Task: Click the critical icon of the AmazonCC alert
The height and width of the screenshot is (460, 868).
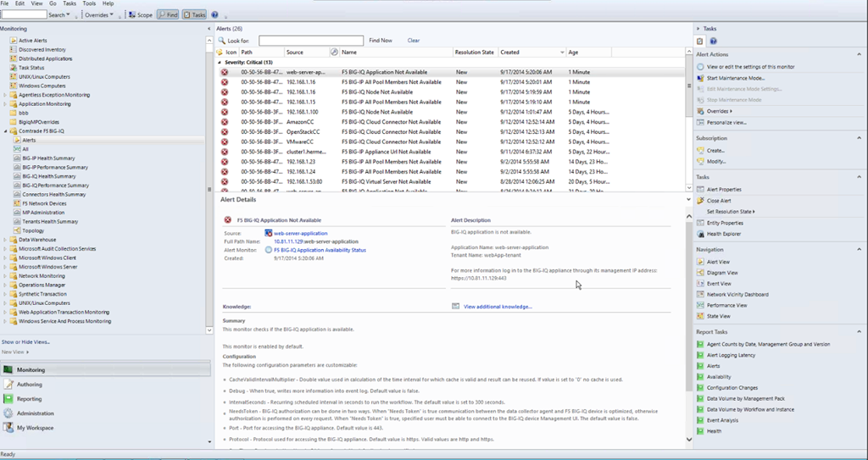Action: pos(225,122)
